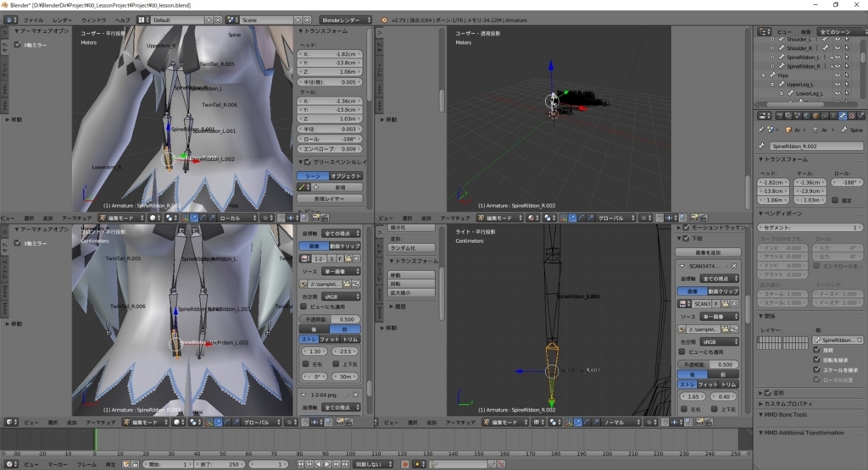Toggle selectability cursor of UpperLeg_L
Viewport: 868px width, 470px height.
tap(847, 85)
